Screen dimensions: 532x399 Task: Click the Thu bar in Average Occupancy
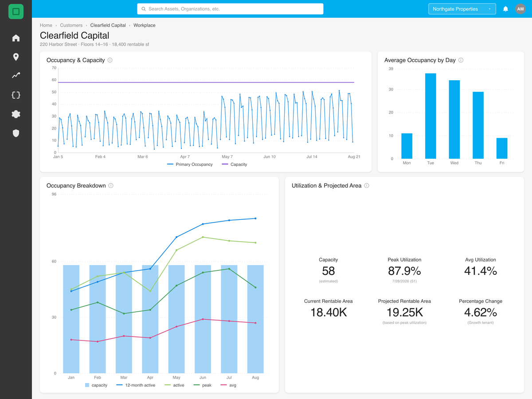coord(478,125)
